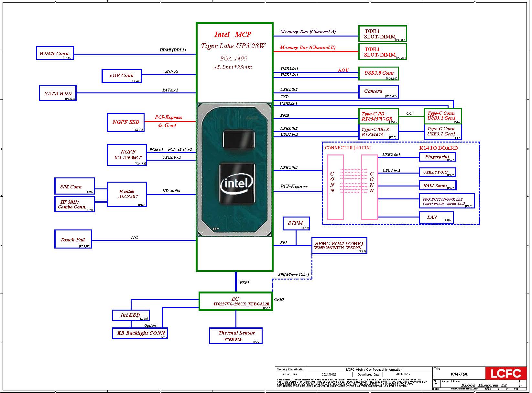Select the Int.KBD block
The image size is (532, 393).
click(131, 315)
